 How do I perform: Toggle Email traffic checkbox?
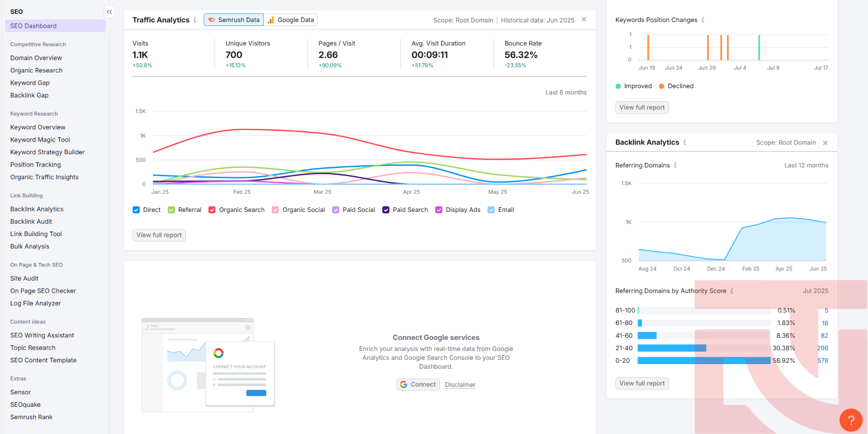click(491, 210)
